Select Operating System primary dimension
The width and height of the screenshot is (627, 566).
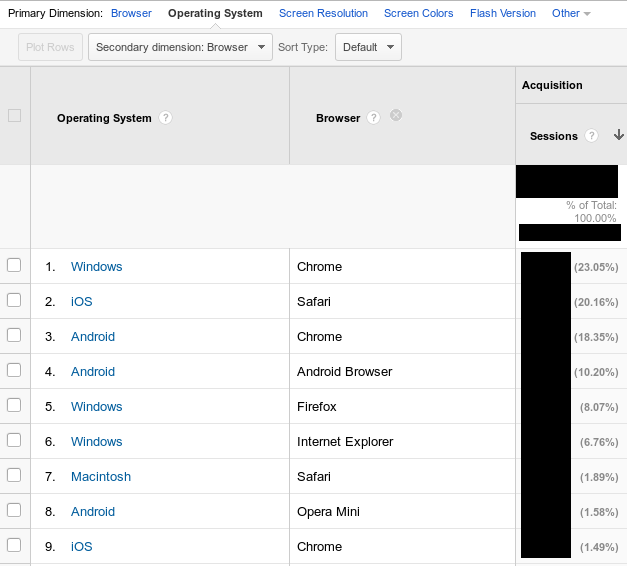215,13
